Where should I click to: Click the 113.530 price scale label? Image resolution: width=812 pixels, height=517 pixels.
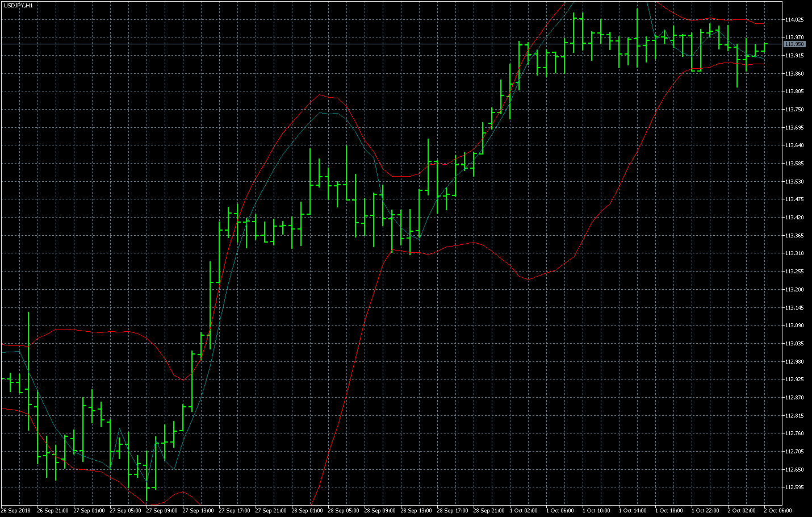794,182
